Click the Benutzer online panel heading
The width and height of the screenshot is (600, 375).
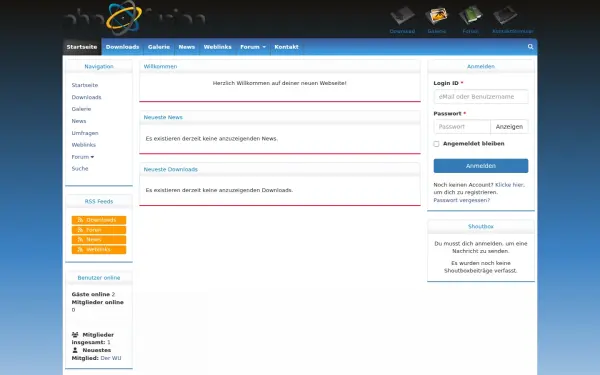tap(99, 278)
